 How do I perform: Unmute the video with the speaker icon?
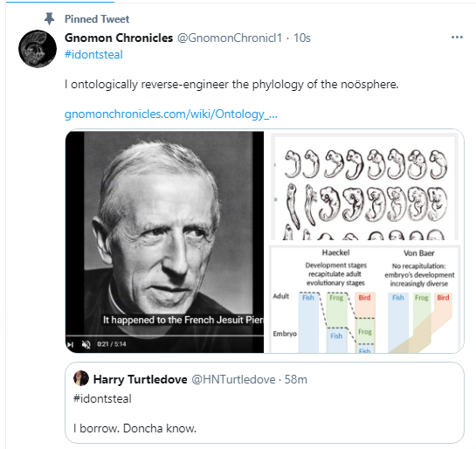[86, 344]
